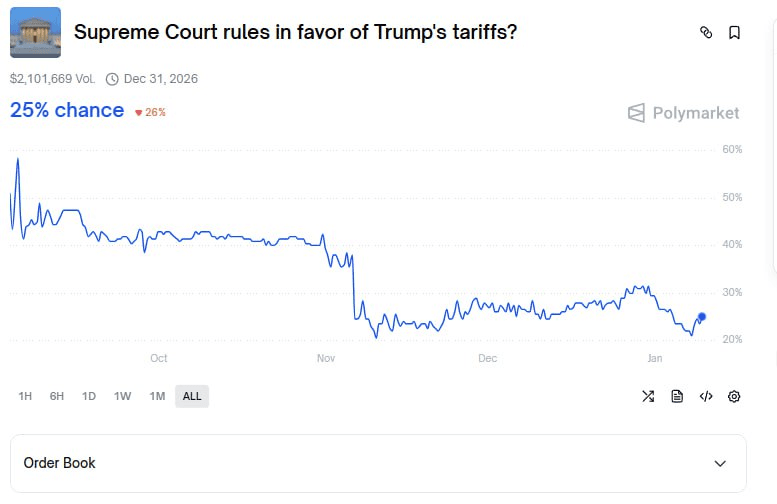777x504 pixels.
Task: Click the Supreme Court market thumbnail
Action: point(35,32)
